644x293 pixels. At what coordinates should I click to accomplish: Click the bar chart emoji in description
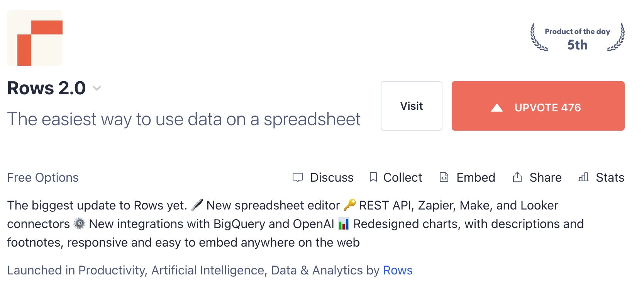pyautogui.click(x=344, y=224)
